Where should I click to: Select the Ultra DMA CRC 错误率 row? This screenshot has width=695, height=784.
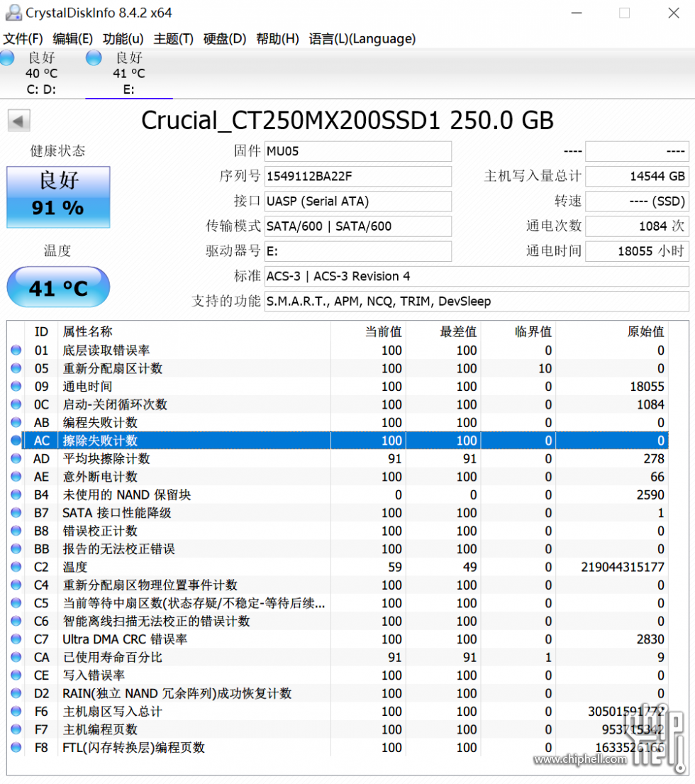(x=338, y=639)
